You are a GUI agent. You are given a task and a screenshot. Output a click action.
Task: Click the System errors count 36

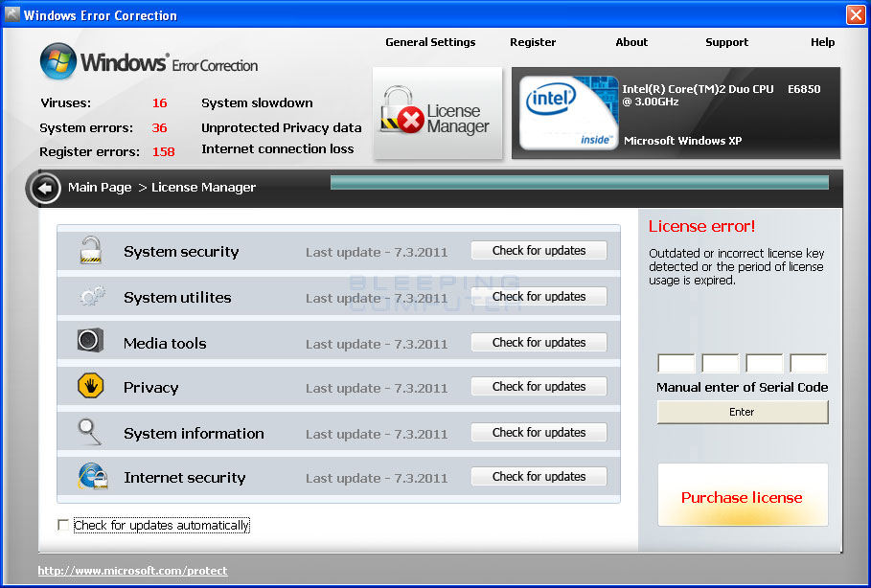159,127
